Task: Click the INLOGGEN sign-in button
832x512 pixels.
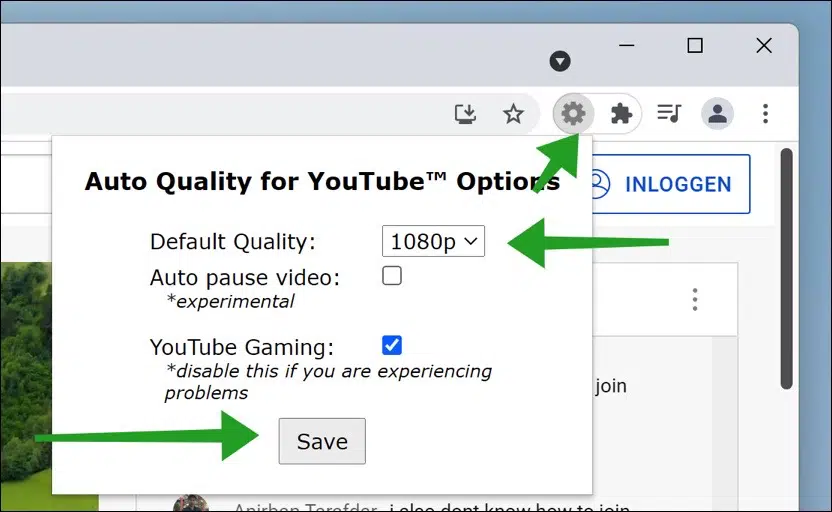Action: (x=671, y=184)
